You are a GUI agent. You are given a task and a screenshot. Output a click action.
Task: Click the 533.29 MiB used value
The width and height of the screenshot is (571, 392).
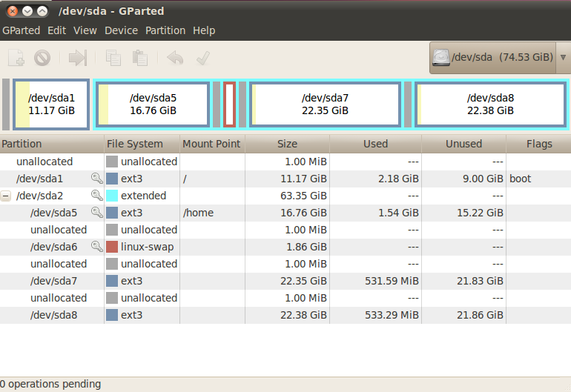point(392,315)
